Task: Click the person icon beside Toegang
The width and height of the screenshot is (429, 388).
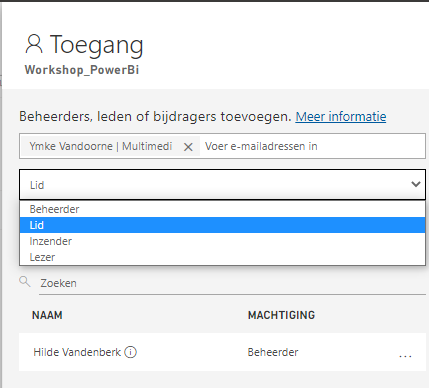Action: [x=34, y=44]
